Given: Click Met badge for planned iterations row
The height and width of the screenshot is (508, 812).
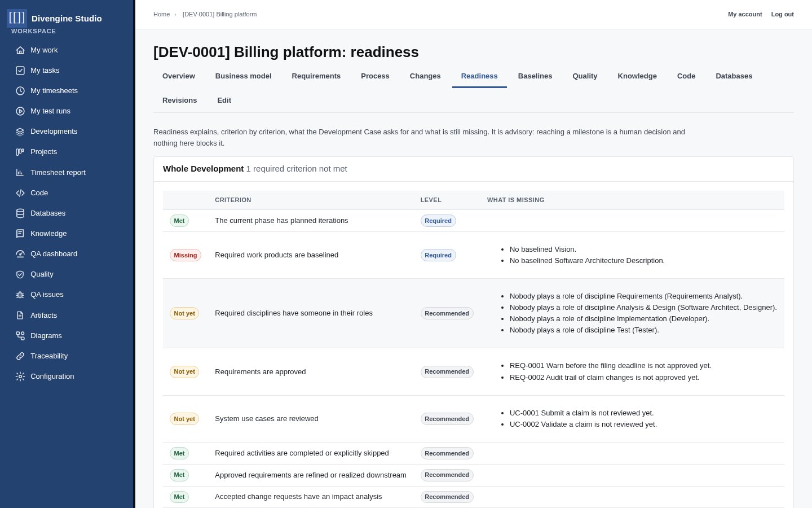Looking at the screenshot, I should pyautogui.click(x=179, y=221).
